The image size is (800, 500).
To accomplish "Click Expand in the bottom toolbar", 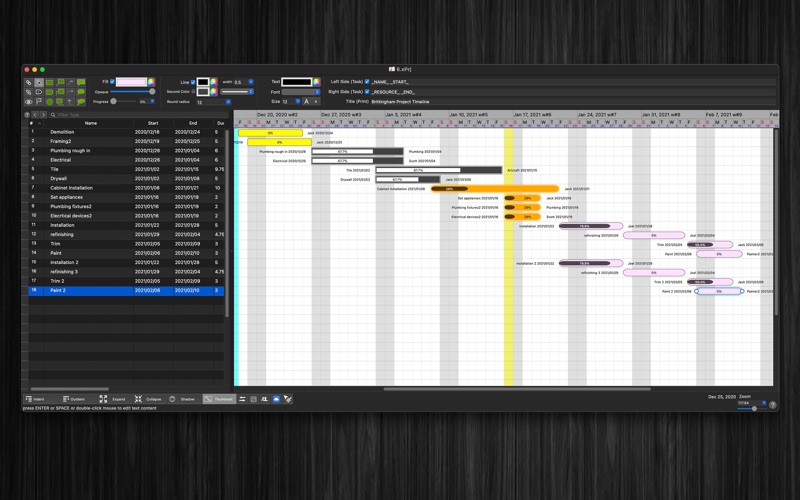I will coord(113,399).
